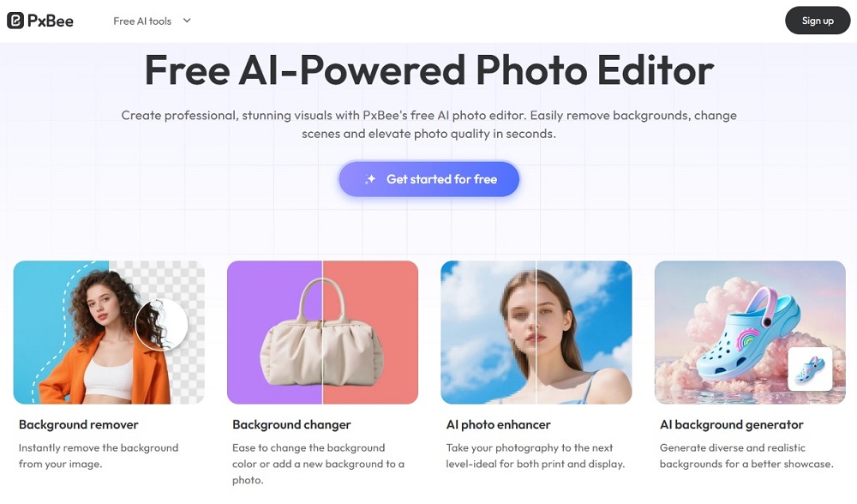Click the PxBee logo icon
The image size is (857, 504).
tap(15, 21)
